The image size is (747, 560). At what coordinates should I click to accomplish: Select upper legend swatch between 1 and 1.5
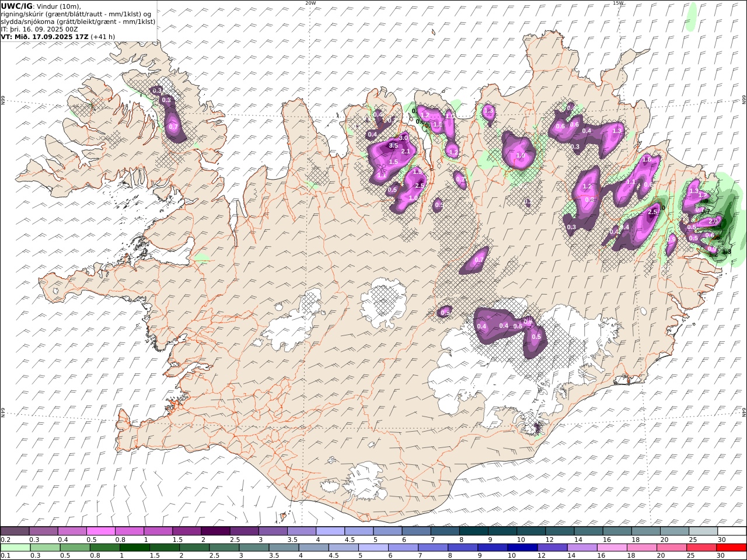tap(158, 531)
